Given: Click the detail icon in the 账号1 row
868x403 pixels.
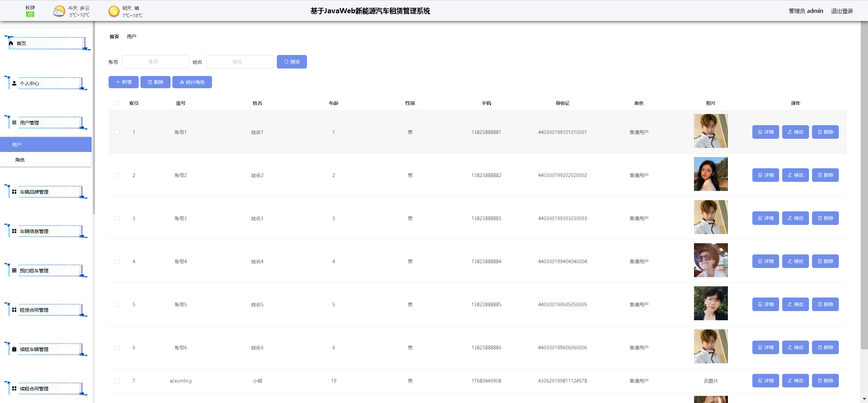Looking at the screenshot, I should click(x=760, y=132).
